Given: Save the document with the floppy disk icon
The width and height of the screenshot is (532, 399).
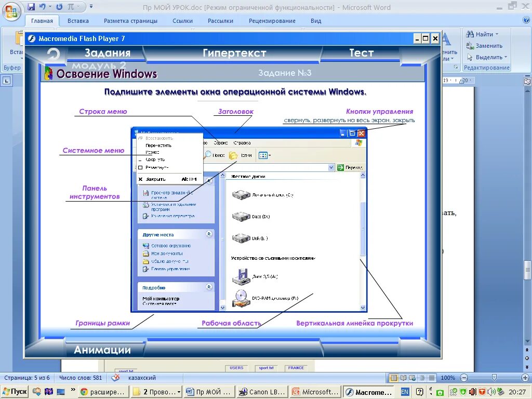Looking at the screenshot, I should [x=31, y=7].
